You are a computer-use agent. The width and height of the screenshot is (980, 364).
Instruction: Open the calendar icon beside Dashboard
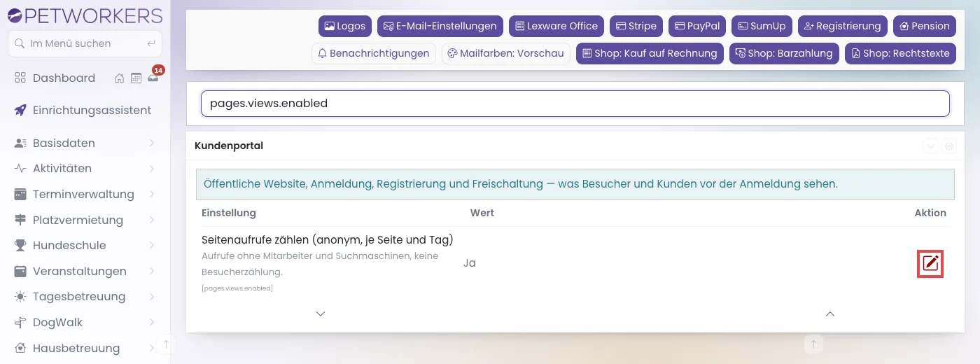136,78
